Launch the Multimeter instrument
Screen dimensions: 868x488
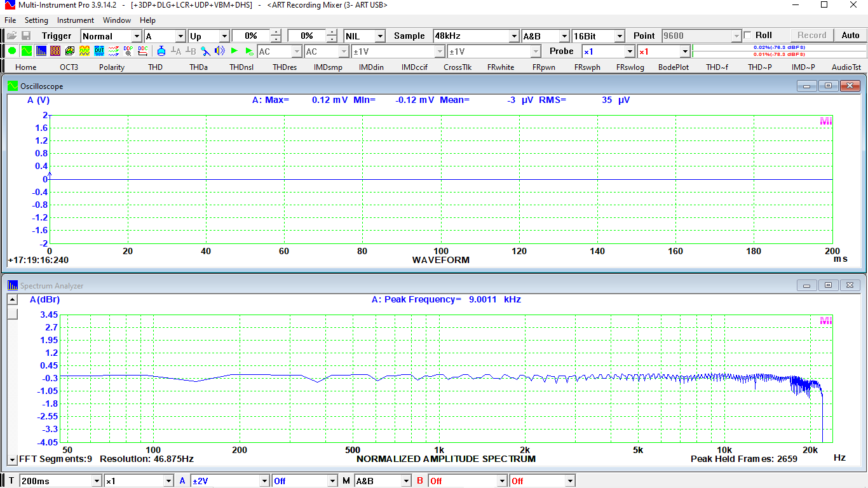54,51
